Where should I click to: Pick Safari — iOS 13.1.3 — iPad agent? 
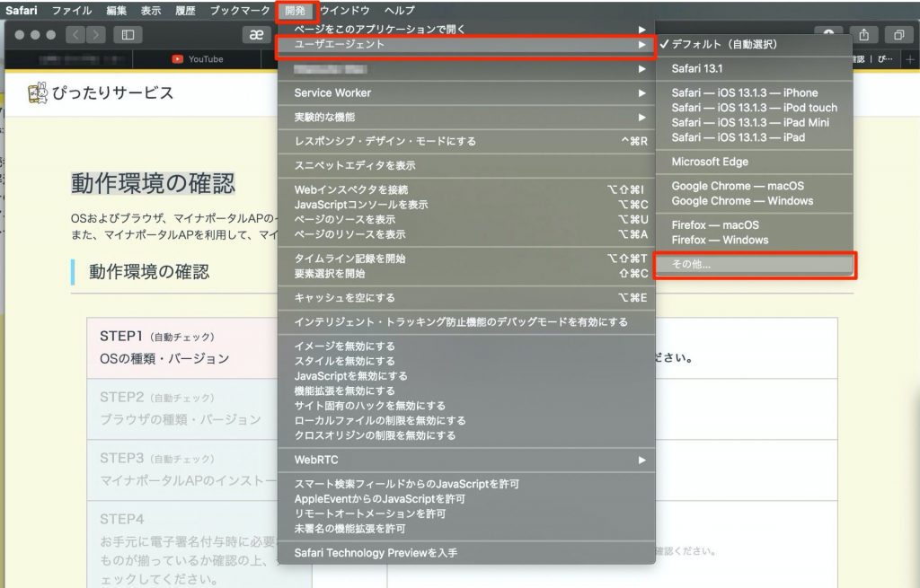click(754, 137)
